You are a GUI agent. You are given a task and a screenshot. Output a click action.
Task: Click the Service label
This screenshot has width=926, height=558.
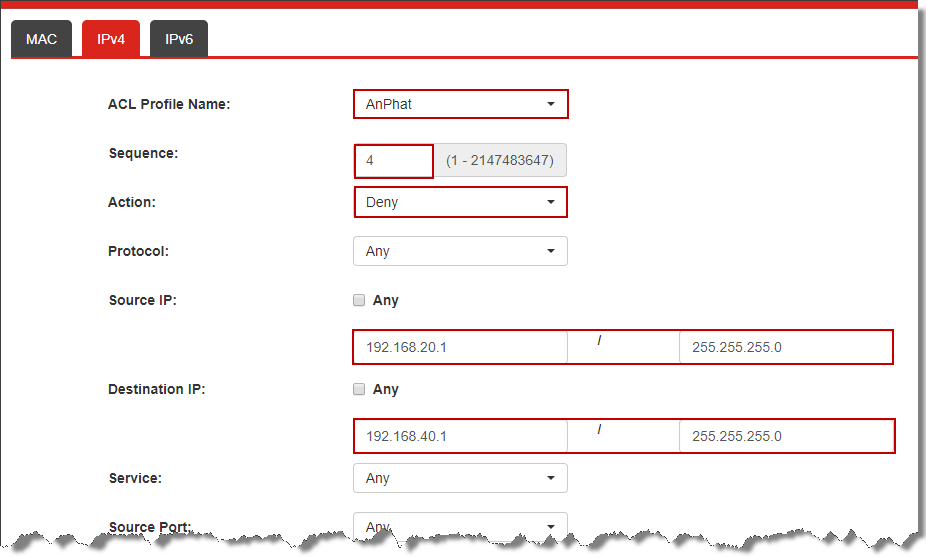click(135, 478)
